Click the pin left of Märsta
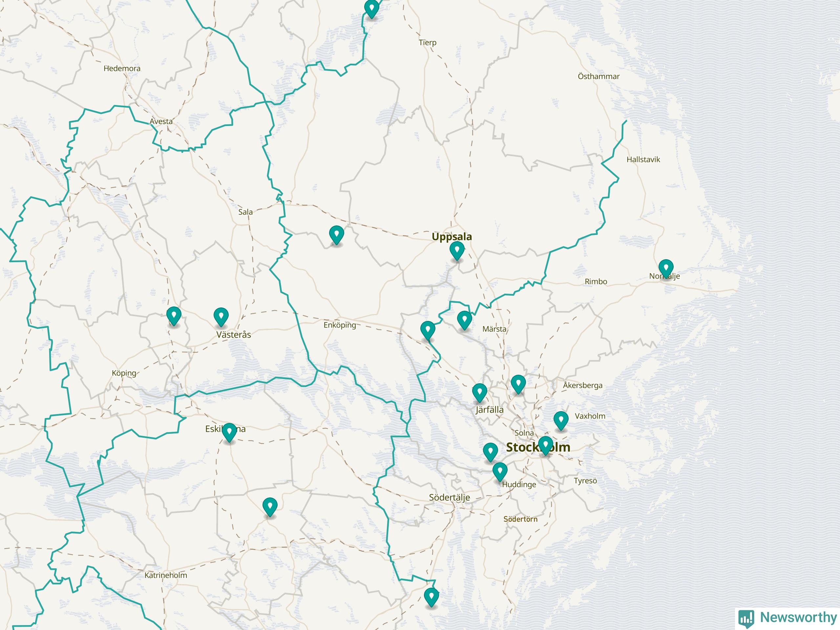This screenshot has height=630, width=840. pos(464,319)
